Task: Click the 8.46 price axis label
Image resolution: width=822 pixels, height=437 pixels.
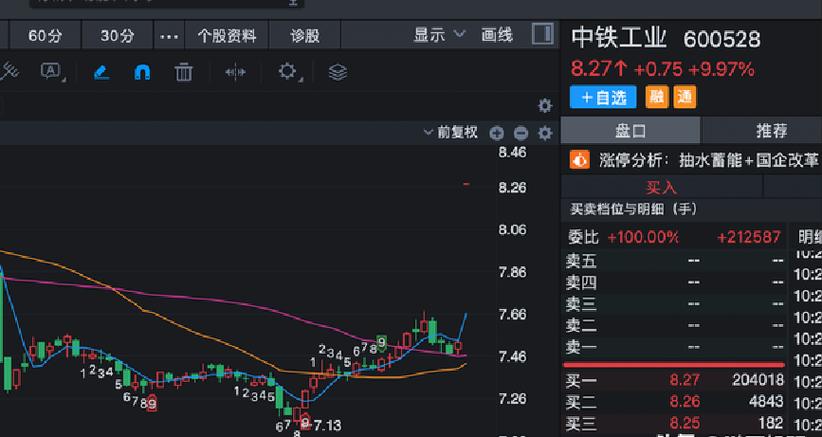Action: (x=512, y=152)
